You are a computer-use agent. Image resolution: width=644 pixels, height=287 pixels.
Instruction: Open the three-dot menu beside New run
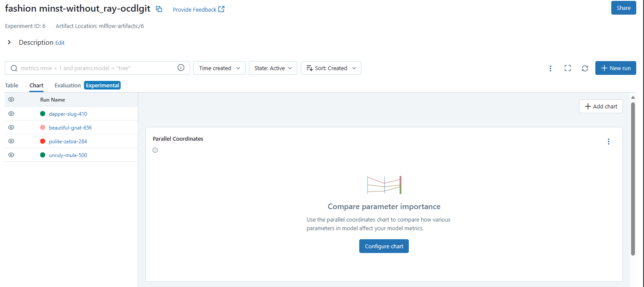click(x=550, y=68)
